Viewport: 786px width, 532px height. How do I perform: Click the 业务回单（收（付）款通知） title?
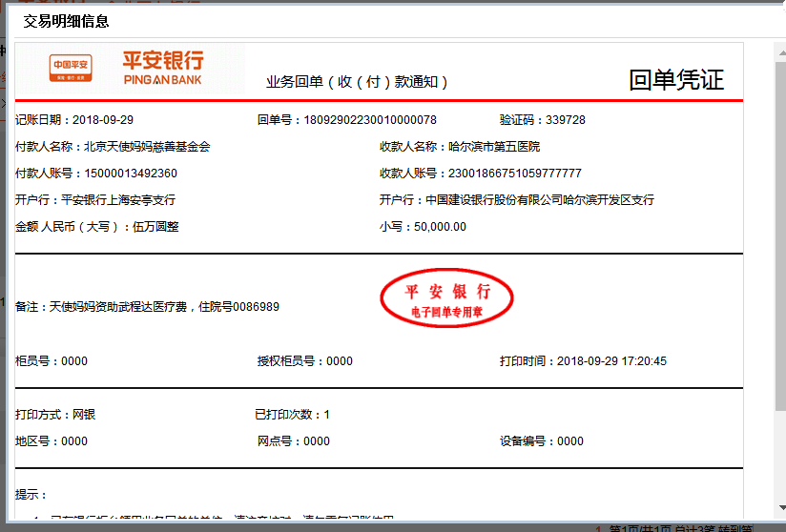point(357,82)
